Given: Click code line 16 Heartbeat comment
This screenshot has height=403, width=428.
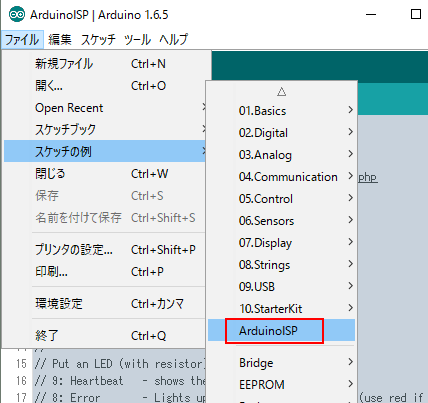Looking at the screenshot, I should point(120,381).
